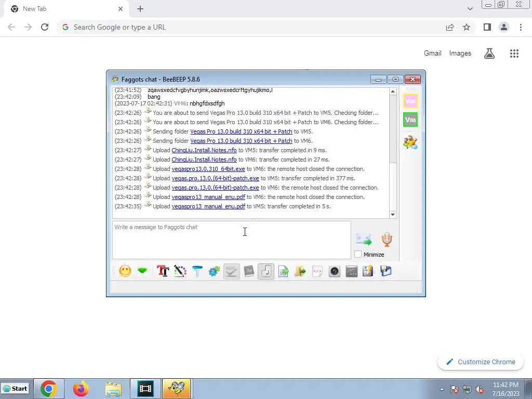Open vegaspro13_manual_enu.pdf link to VM5
This screenshot has width=532, height=399.
coord(208,206)
